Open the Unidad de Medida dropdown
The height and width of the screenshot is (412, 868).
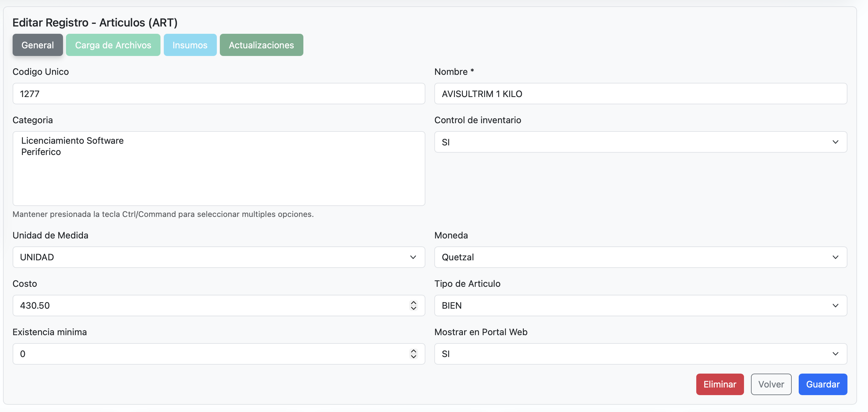(x=218, y=257)
